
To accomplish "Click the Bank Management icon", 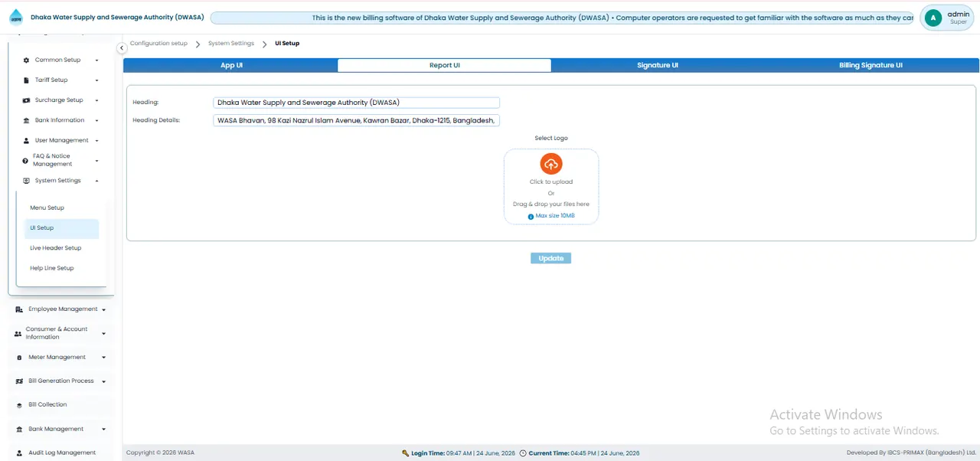I will pyautogui.click(x=19, y=429).
